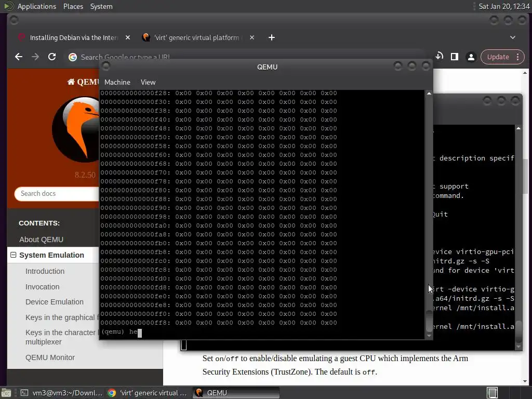
Task: Switch to 'Installing Debian via the Internet' tab
Action: pyautogui.click(x=74, y=37)
